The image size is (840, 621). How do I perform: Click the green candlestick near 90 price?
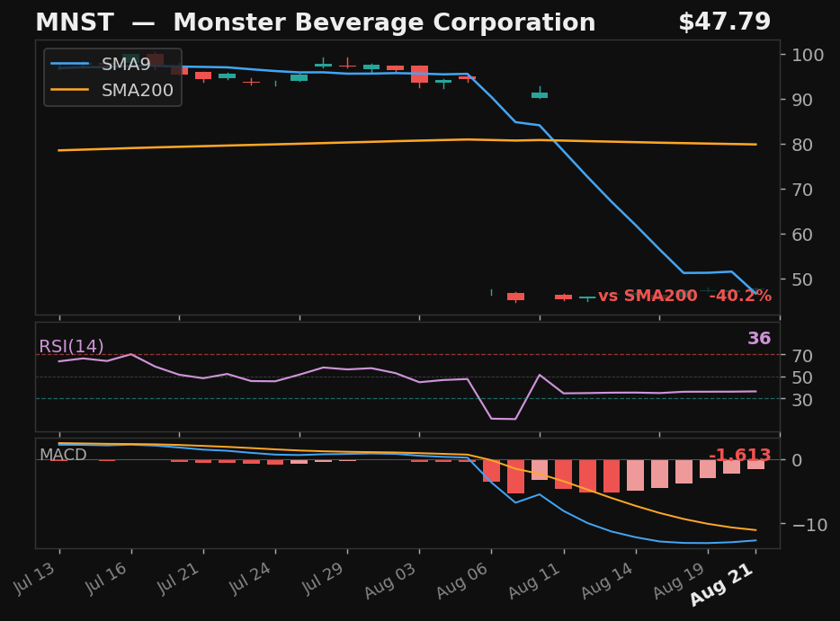540,94
